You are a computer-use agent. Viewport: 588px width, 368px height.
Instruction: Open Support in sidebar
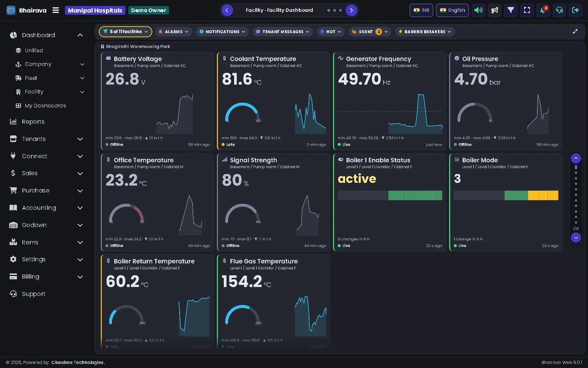click(x=33, y=294)
